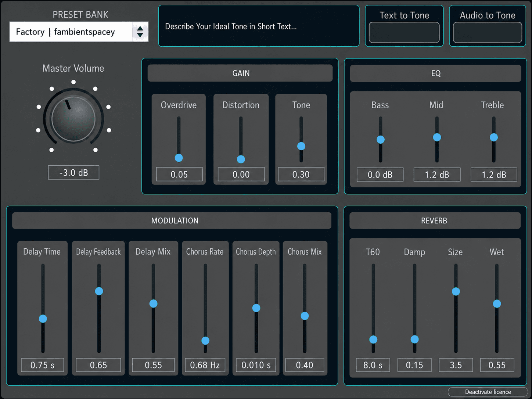Click the Chorus Mix value 0.40

(x=305, y=365)
